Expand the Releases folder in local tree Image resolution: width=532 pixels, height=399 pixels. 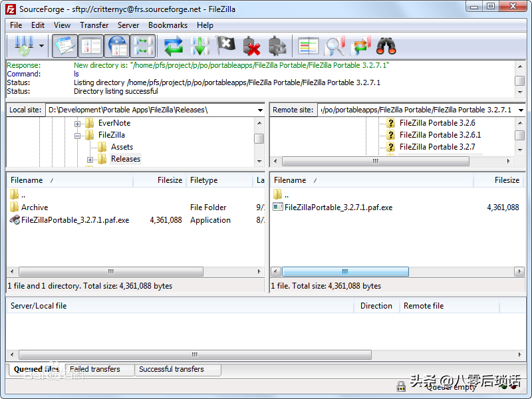pyautogui.click(x=90, y=160)
